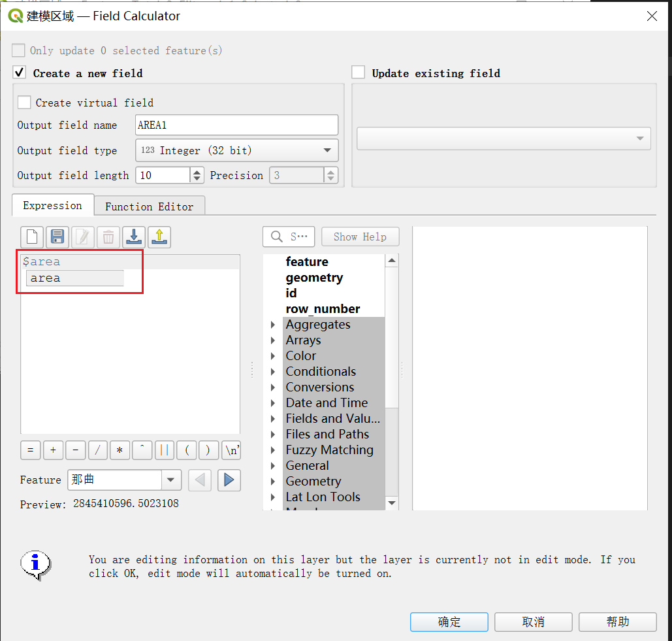Expand Arrays function group
672x641 pixels.
[x=273, y=340]
